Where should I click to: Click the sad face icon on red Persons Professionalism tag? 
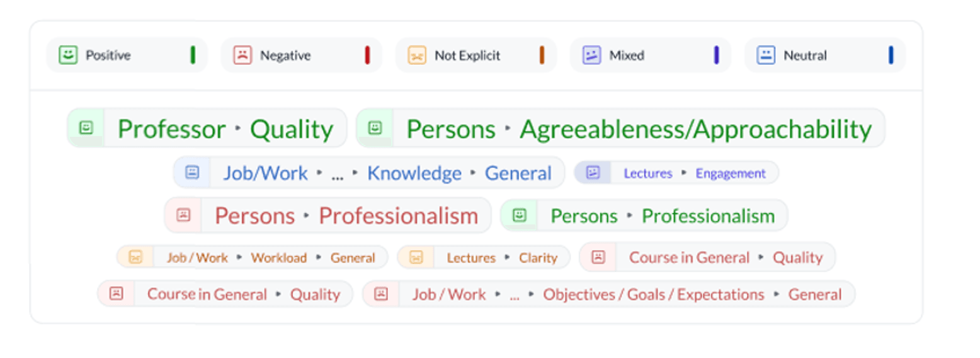pos(183,215)
